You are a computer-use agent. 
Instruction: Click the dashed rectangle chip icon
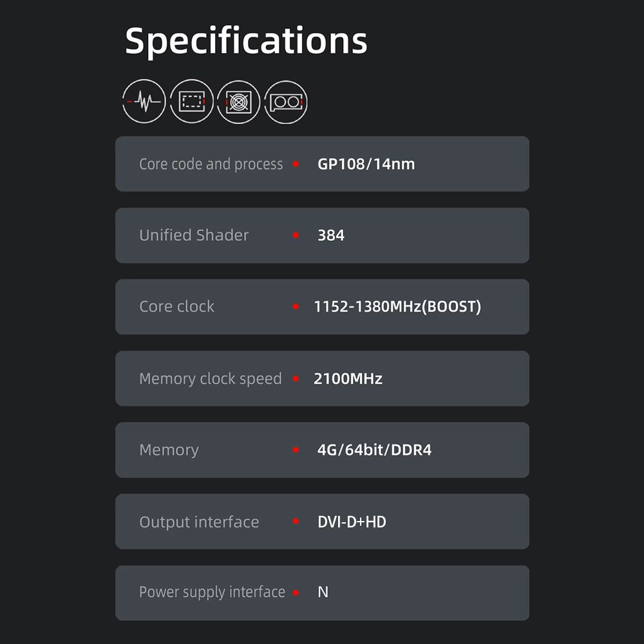pyautogui.click(x=191, y=102)
